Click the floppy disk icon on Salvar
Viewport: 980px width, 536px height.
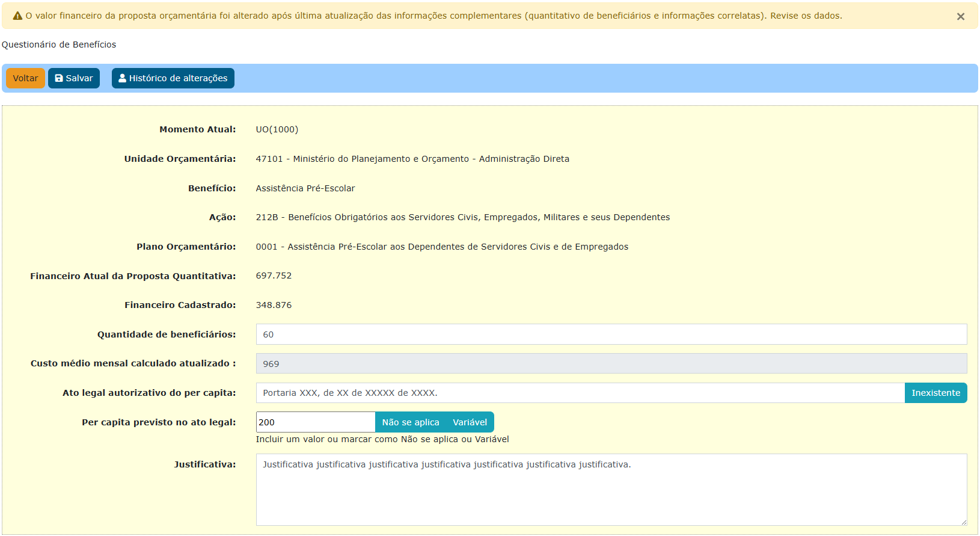pyautogui.click(x=59, y=78)
